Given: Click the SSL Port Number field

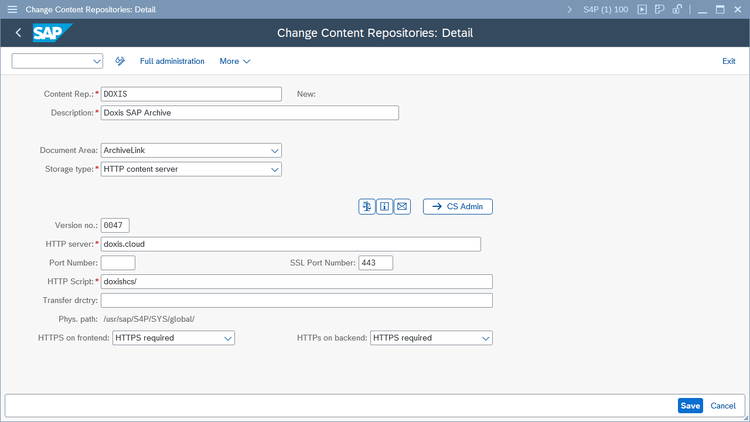Looking at the screenshot, I should (375, 263).
